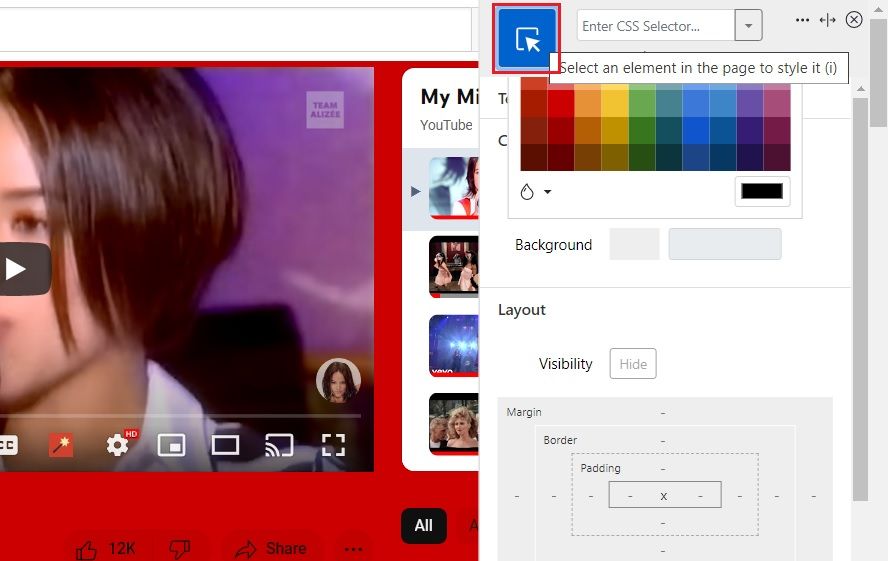Enable the miniplayer mode
888x561 pixels.
tap(171, 445)
